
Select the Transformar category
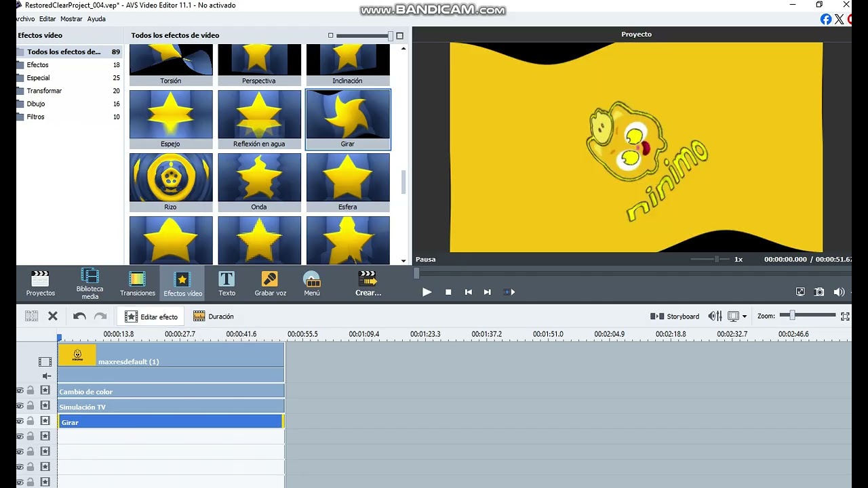(x=69, y=90)
